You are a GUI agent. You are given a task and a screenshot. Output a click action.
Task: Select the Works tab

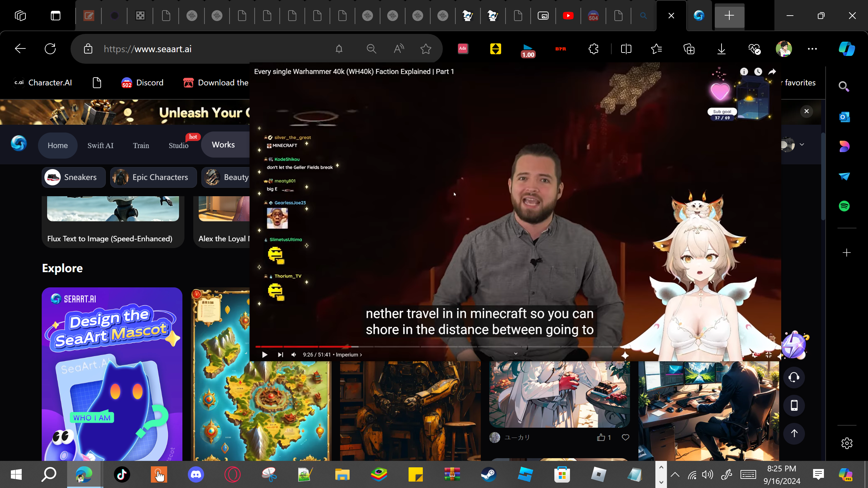point(223,145)
